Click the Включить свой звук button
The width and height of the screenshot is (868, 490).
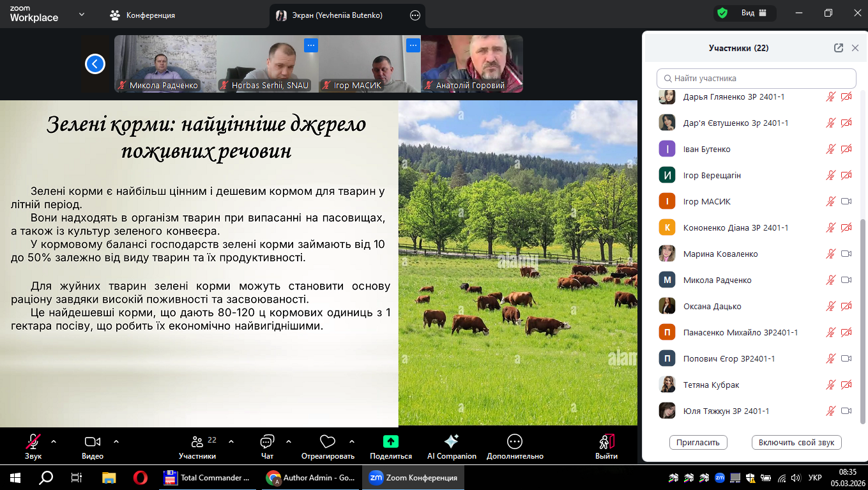point(796,442)
